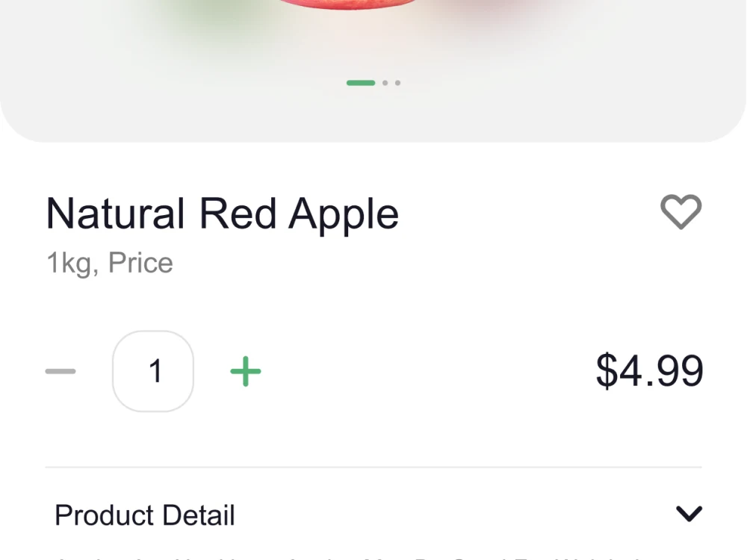The image size is (747, 560).
Task: Decrease quantity with the gray minus icon
Action: 61,371
